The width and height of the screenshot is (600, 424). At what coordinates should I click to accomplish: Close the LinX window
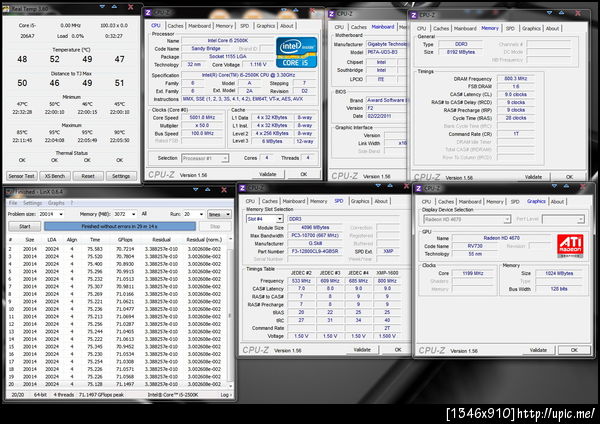(x=224, y=190)
